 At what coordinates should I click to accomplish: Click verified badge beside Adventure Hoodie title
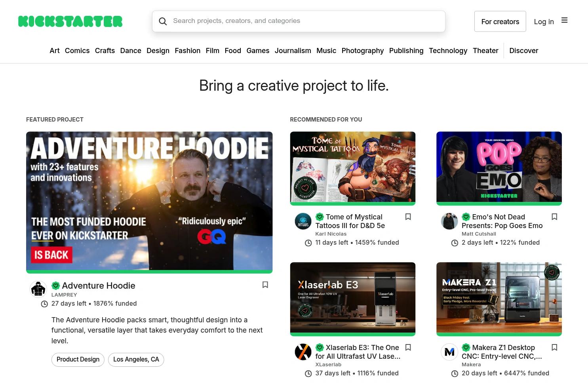pos(56,285)
